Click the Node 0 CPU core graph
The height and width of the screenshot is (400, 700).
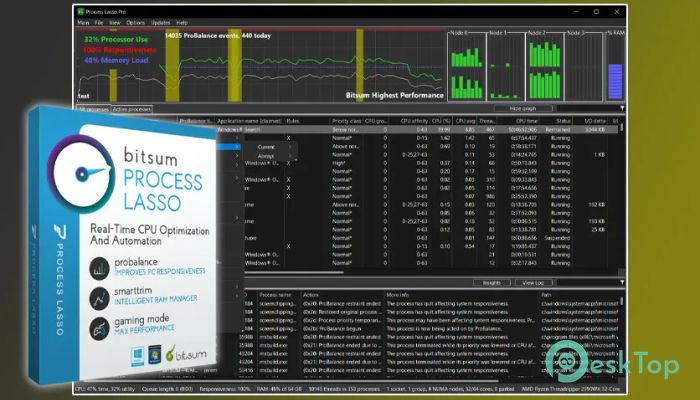467,67
